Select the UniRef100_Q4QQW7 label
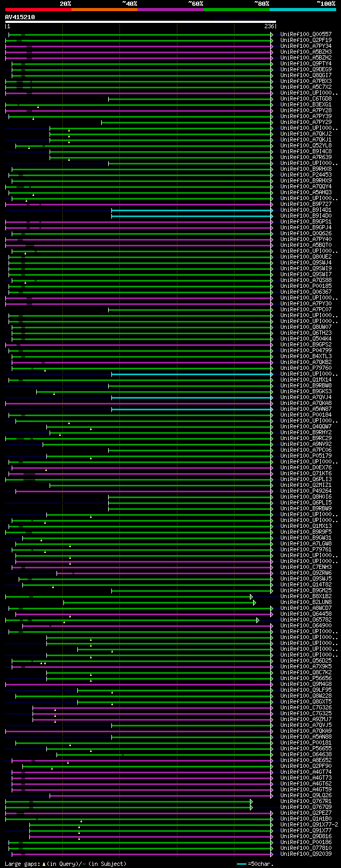Image resolution: width=341 pixels, height=868 pixels. pos(306,427)
